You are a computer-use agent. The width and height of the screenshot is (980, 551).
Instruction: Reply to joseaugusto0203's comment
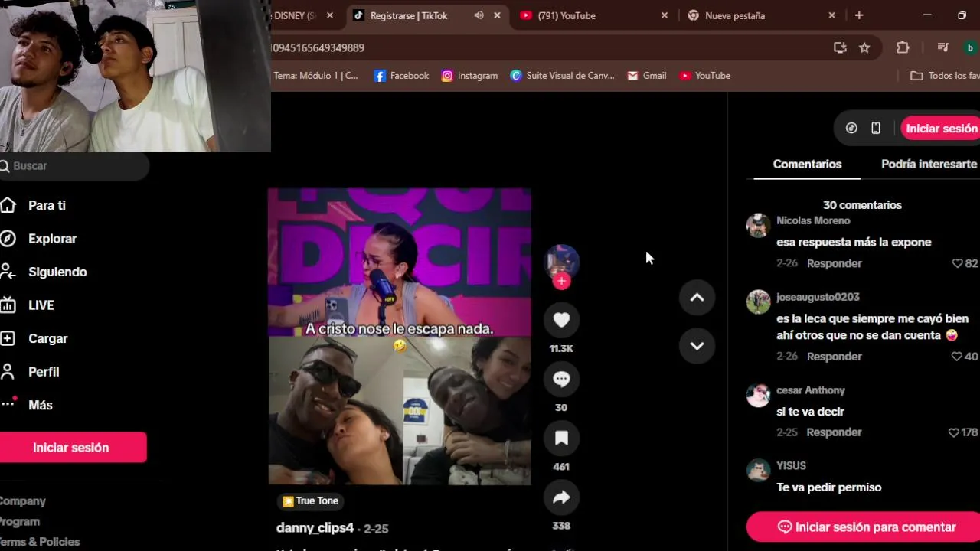pyautogui.click(x=834, y=357)
